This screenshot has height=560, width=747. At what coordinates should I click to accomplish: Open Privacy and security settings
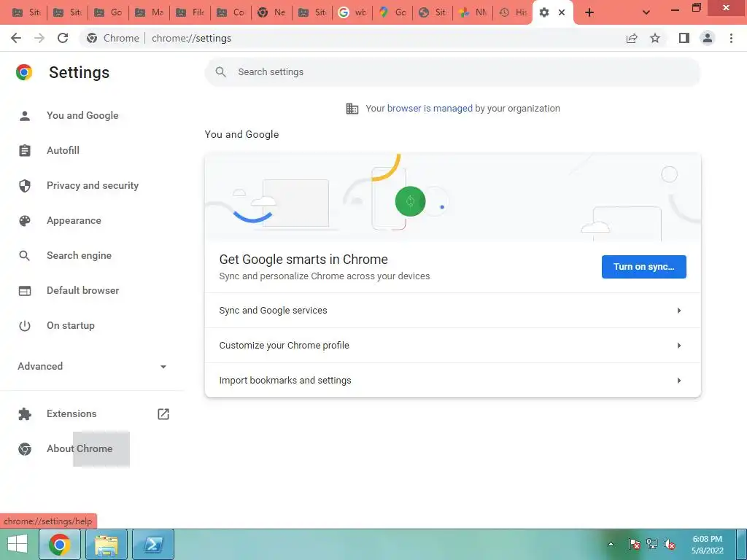(x=93, y=185)
